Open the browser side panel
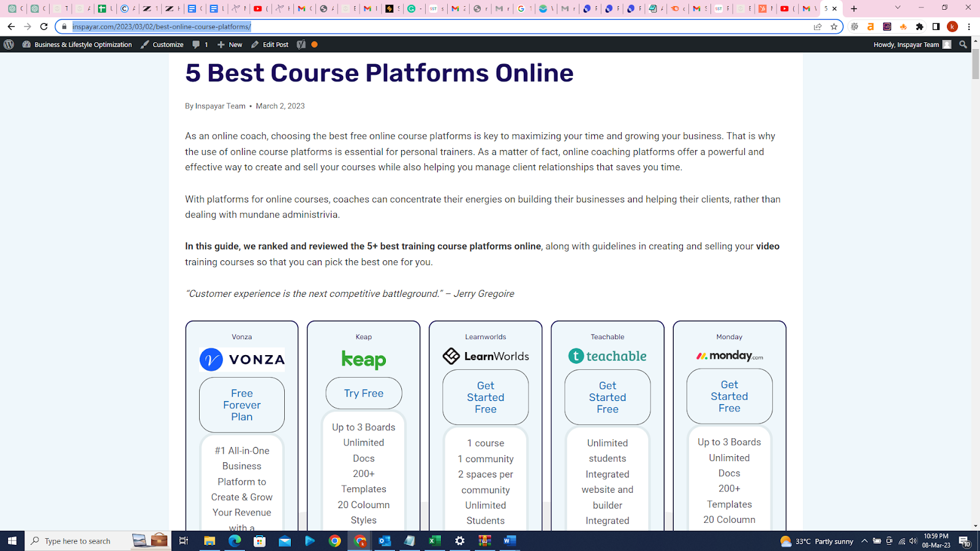This screenshot has height=551, width=980. click(936, 26)
